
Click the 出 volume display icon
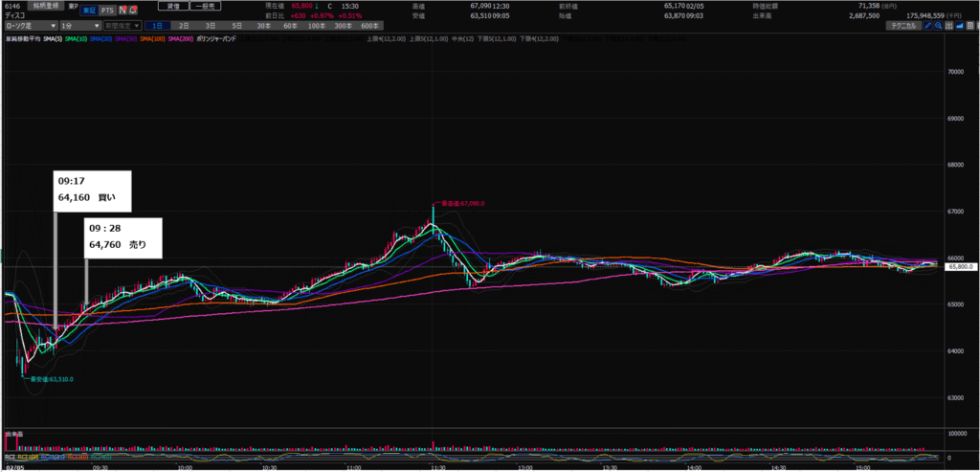click(x=948, y=26)
